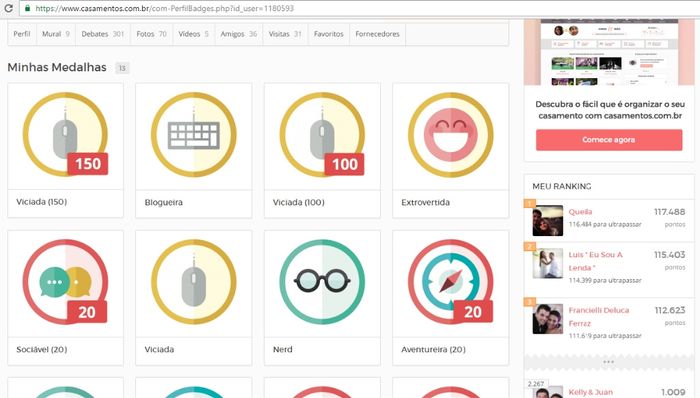The width and height of the screenshot is (700, 398).
Task: Click the MEU RANKING heading
Action: coord(562,187)
